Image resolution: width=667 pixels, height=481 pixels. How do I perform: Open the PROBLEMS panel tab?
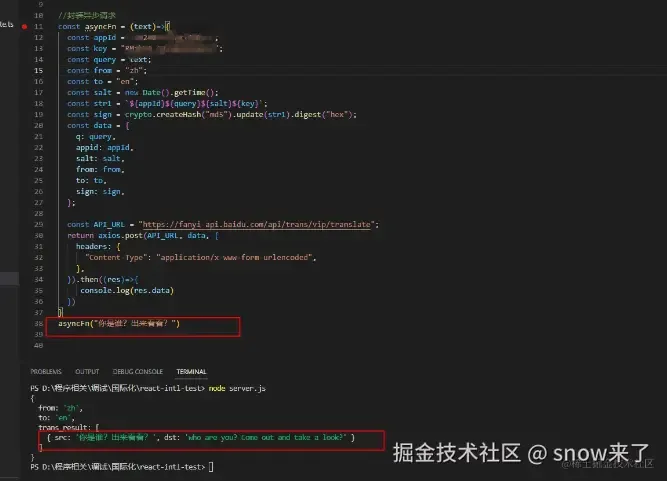point(46,372)
